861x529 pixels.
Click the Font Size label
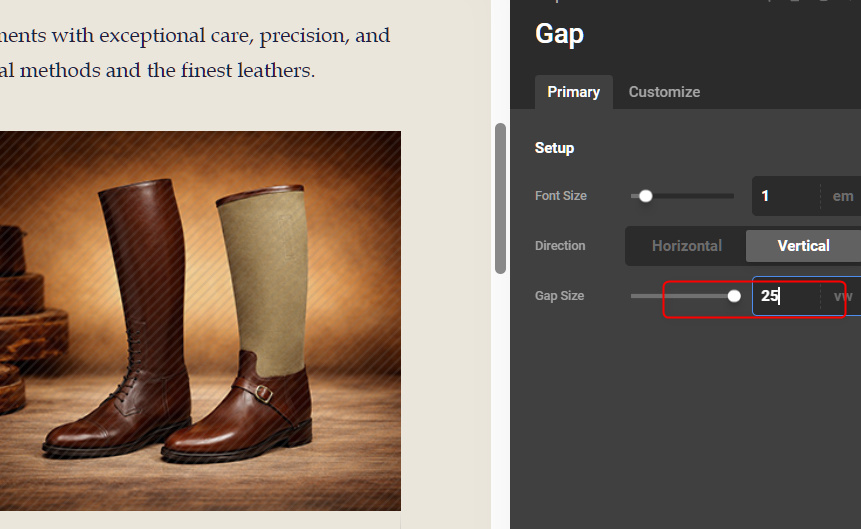tap(561, 196)
